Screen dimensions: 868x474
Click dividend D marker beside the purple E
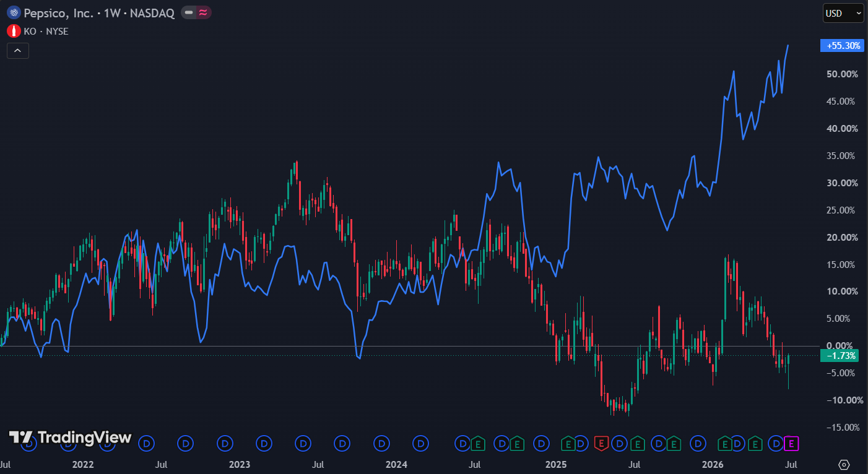point(776,443)
